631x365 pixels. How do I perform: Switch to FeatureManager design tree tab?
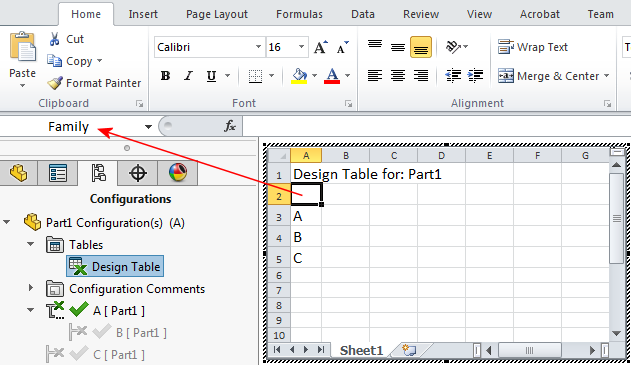(19, 173)
